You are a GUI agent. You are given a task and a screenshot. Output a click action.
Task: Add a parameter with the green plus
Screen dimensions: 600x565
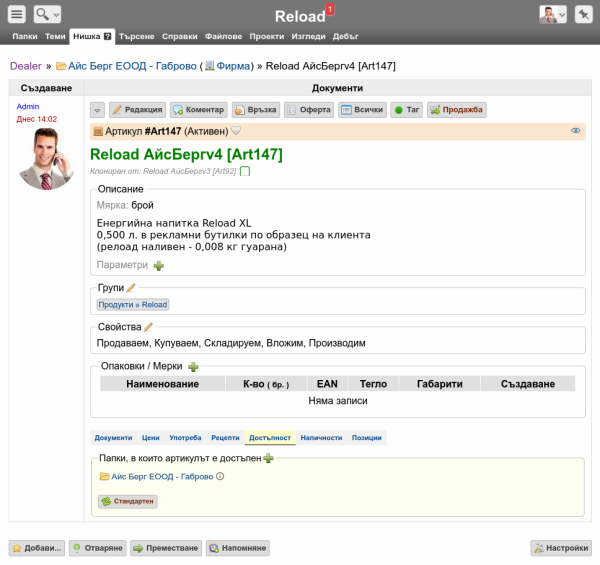point(159,265)
